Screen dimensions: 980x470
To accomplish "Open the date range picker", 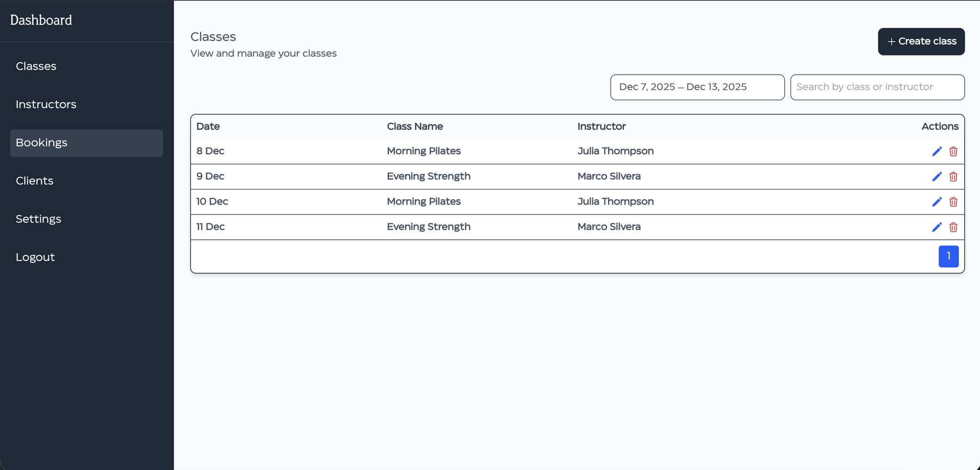I will tap(697, 87).
